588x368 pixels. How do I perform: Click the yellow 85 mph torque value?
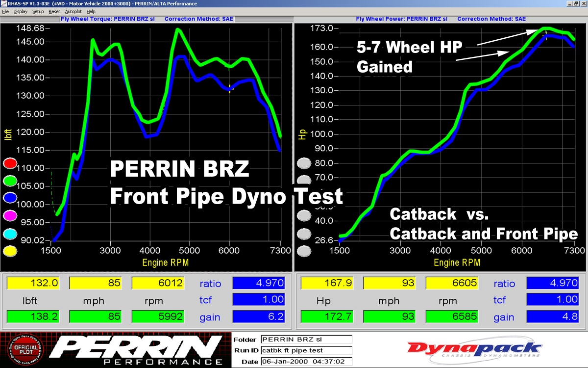click(96, 283)
